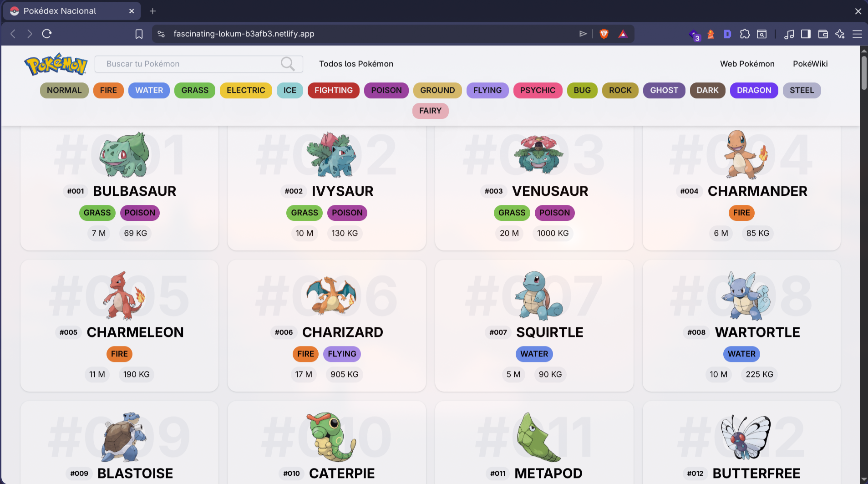
Task: Open the Wartortle image
Action: coord(746,296)
